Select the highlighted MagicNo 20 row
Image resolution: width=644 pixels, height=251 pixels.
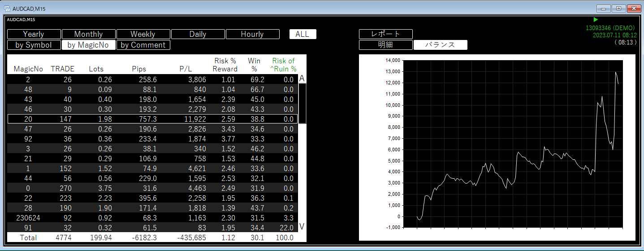152,119
